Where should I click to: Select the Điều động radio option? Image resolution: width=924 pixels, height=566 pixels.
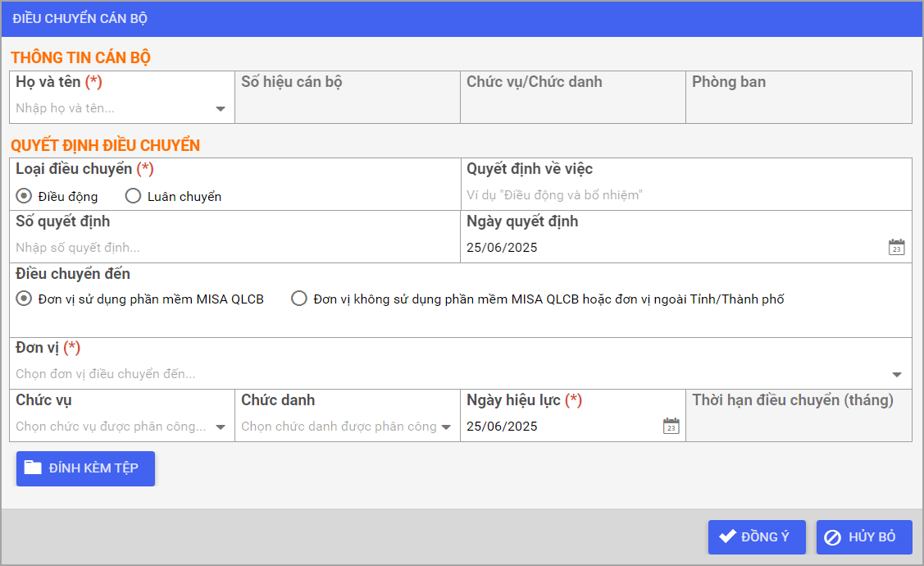click(x=24, y=196)
